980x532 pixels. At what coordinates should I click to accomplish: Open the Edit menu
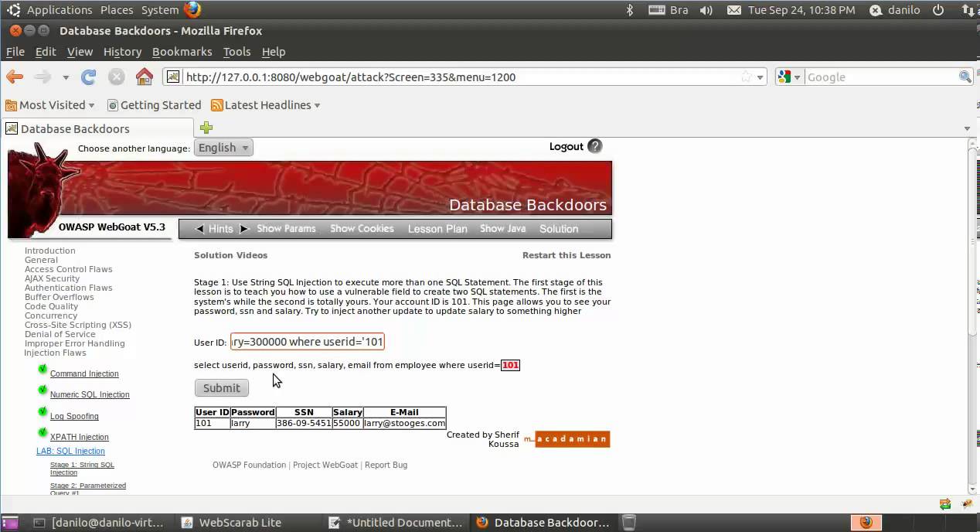point(46,52)
